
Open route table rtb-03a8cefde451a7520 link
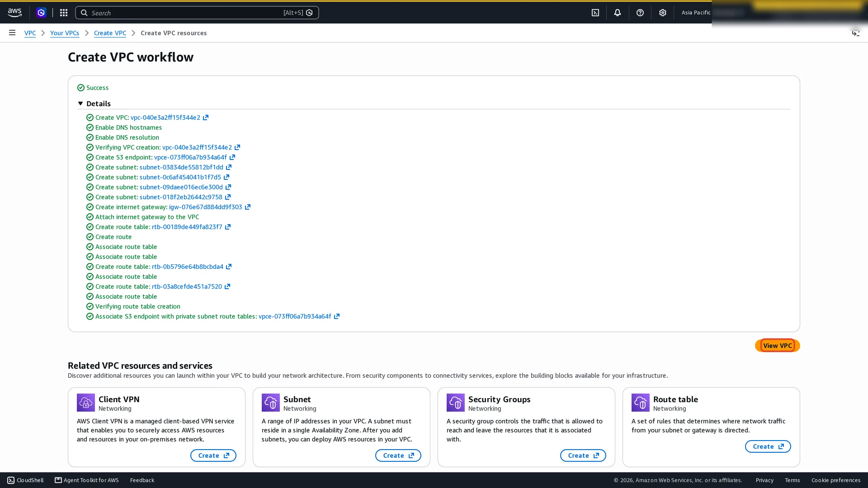point(187,286)
